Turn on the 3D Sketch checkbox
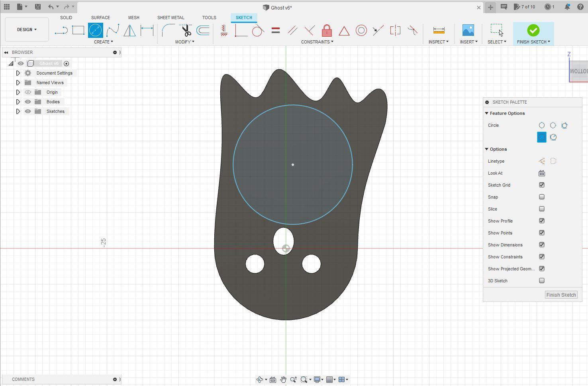The image size is (588, 386). [542, 281]
